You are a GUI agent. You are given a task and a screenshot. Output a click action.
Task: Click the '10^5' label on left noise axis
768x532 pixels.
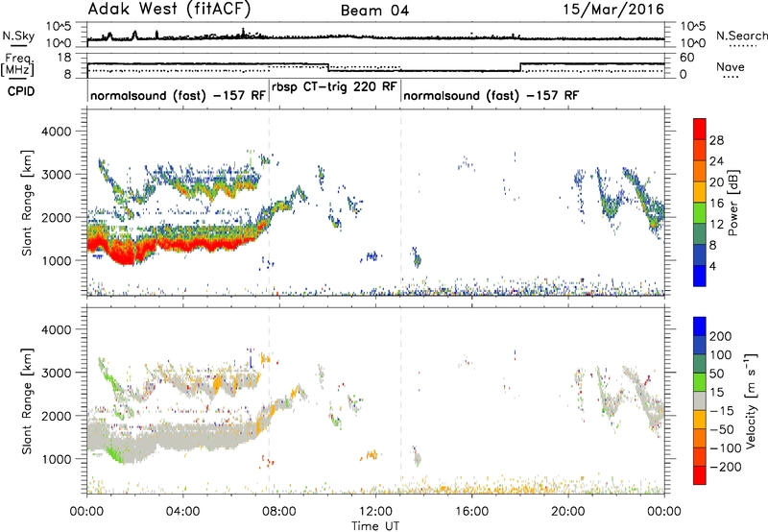point(59,27)
